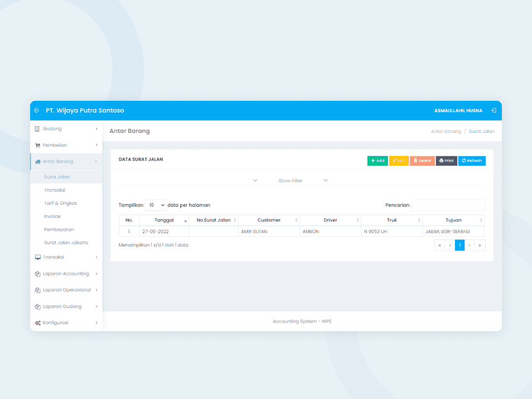Click the Print button
The image size is (532, 399).
pyautogui.click(x=446, y=161)
